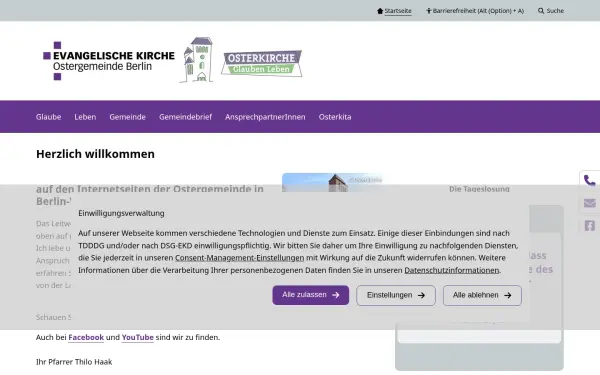The image size is (600, 375).
Task: Click the Herzlich willkommen heading
Action: tap(95, 154)
